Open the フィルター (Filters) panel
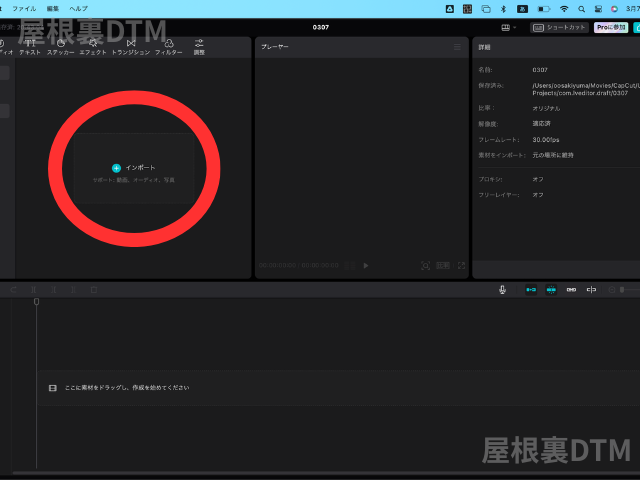The image size is (640, 480). click(x=169, y=46)
